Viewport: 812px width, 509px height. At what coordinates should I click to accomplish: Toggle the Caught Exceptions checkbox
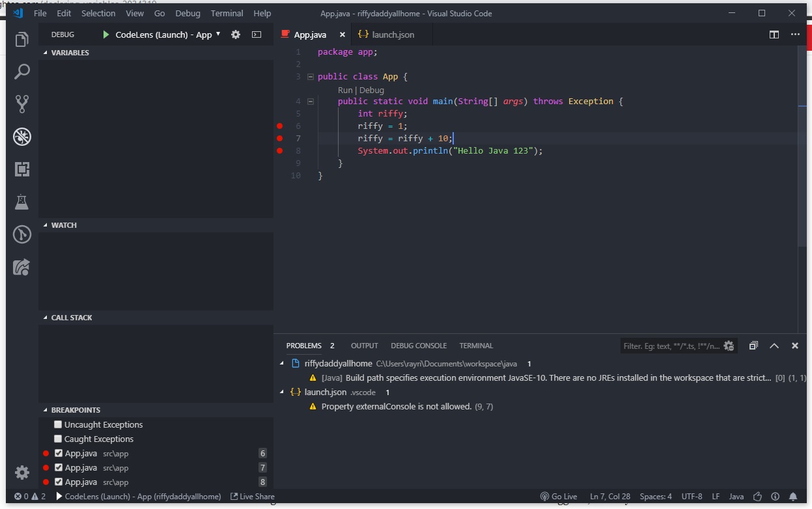click(x=58, y=439)
